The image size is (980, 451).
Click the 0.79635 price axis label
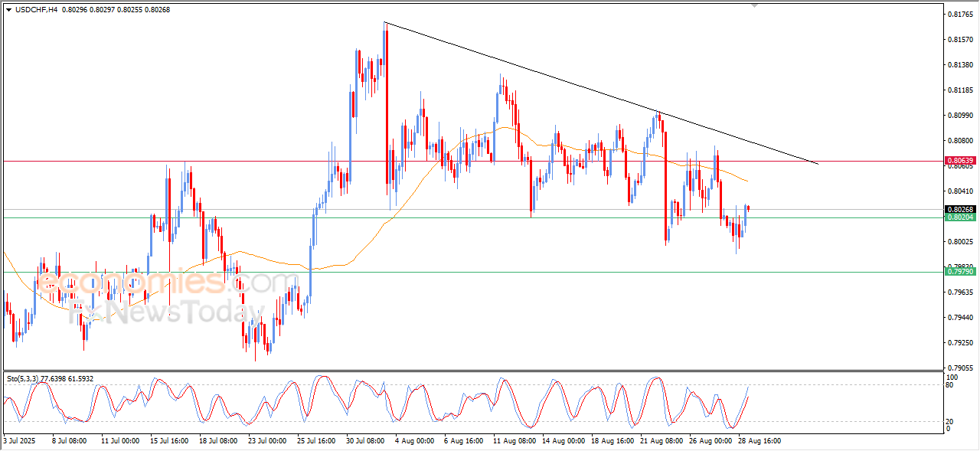[960, 292]
